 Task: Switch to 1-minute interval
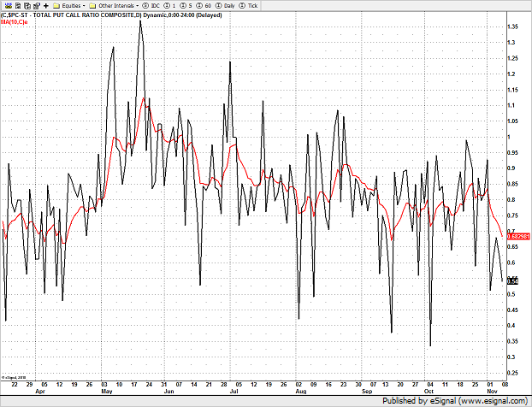click(169, 6)
